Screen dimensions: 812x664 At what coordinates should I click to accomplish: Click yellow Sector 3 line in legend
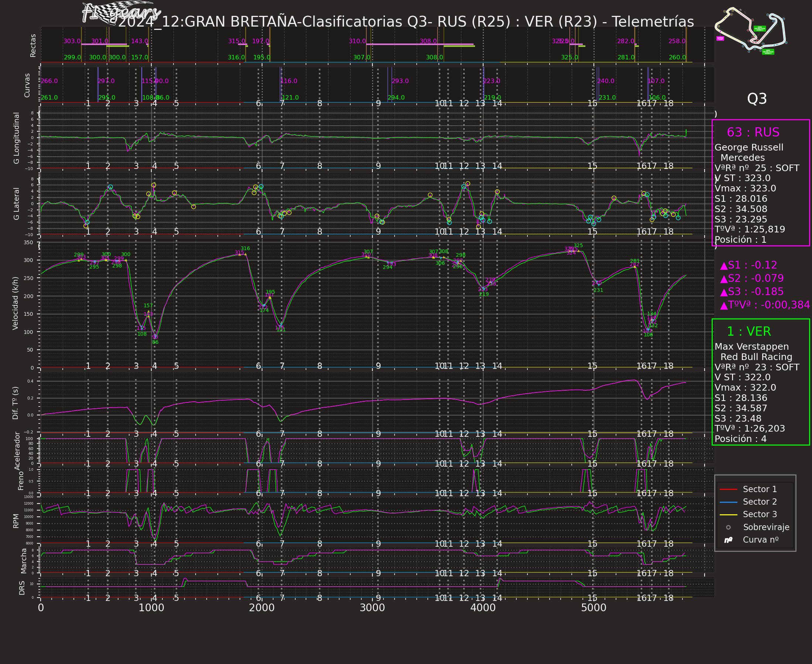728,515
